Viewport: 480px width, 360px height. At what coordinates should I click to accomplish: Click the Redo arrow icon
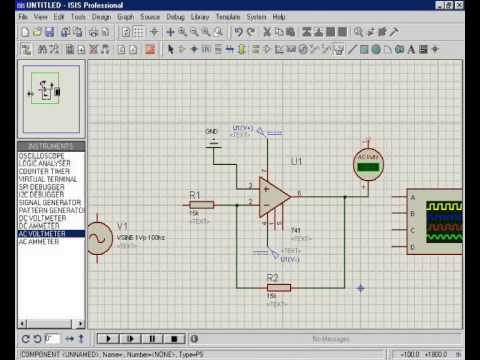point(250,32)
